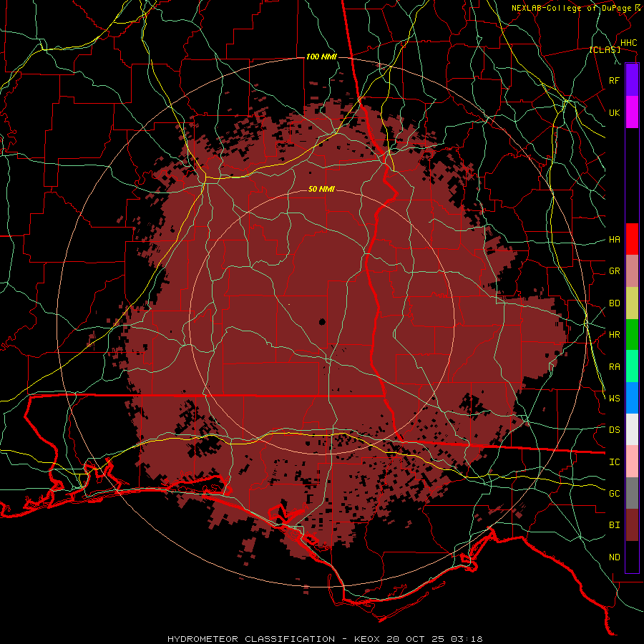Viewport: 644px width, 644px height.
Task: Click the HR green legend swatch
Action: 632,335
